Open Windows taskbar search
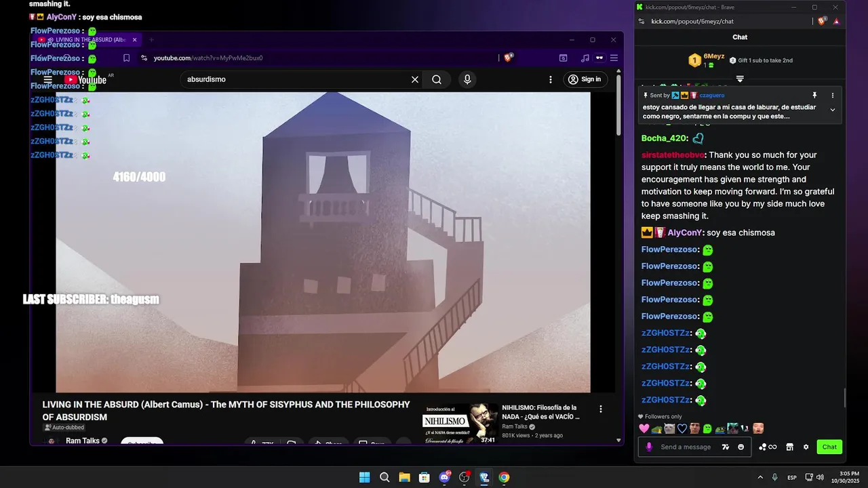The image size is (868, 488). [384, 477]
